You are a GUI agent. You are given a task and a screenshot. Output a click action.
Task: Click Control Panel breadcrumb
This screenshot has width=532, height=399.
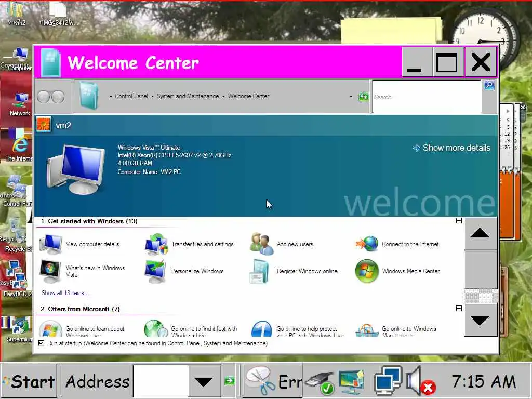(131, 96)
